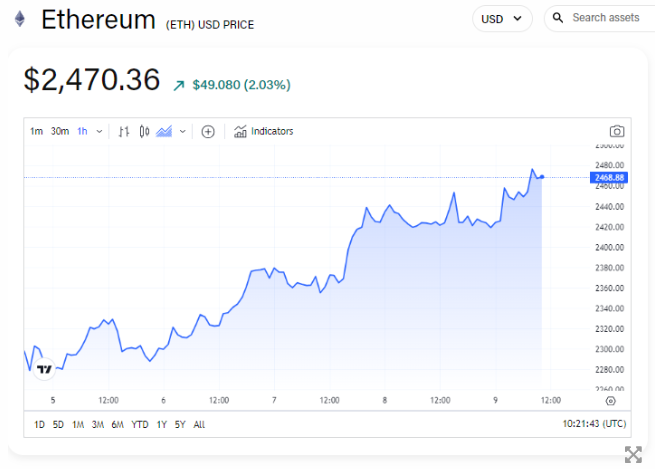This screenshot has height=469, width=655.
Task: Select the area chart style icon
Action: click(x=164, y=132)
